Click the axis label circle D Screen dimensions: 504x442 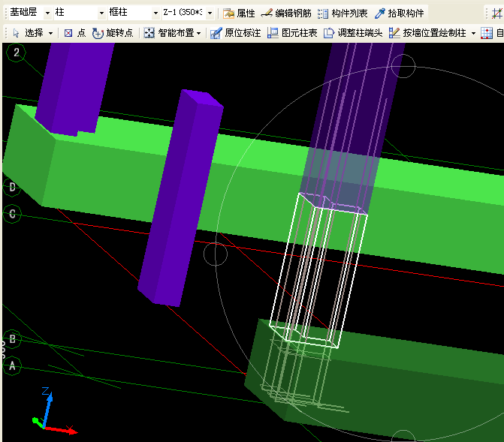click(12, 187)
